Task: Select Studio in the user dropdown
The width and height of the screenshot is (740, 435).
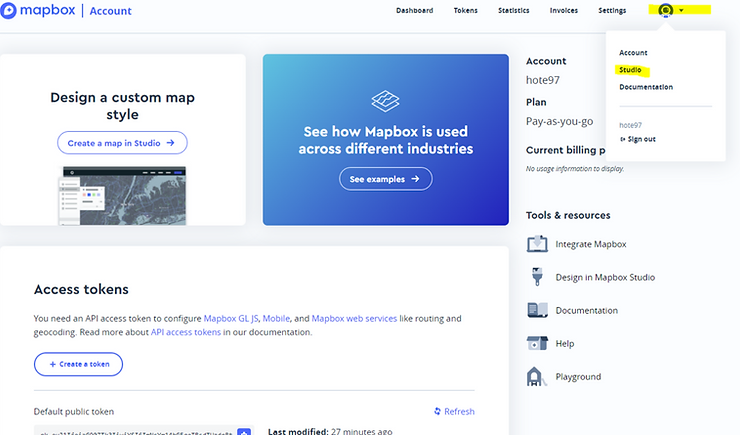Action: pyautogui.click(x=630, y=70)
